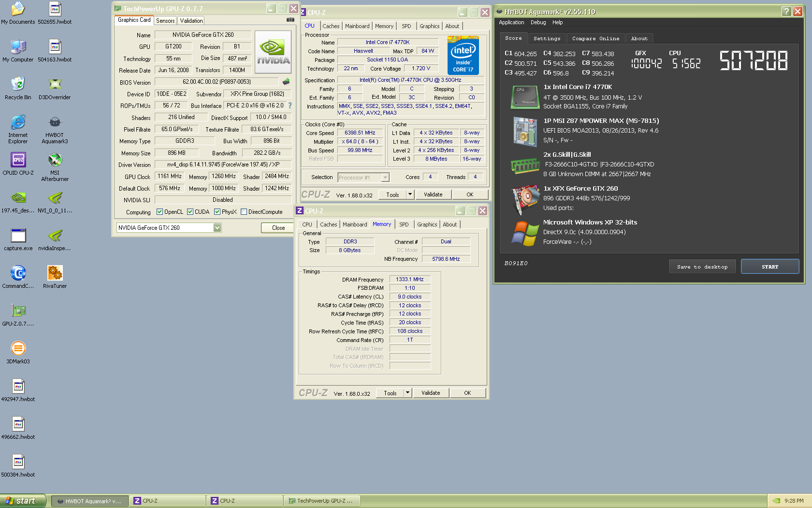The height and width of the screenshot is (508, 812).
Task: Launch D3DOverrider desktop shortcut
Action: (x=55, y=89)
